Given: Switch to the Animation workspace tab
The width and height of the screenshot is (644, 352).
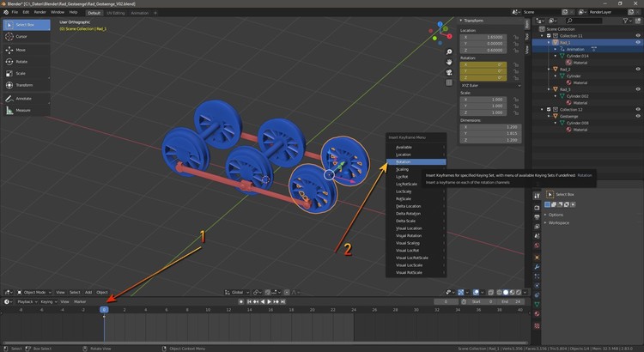Looking at the screenshot, I should [x=139, y=12].
